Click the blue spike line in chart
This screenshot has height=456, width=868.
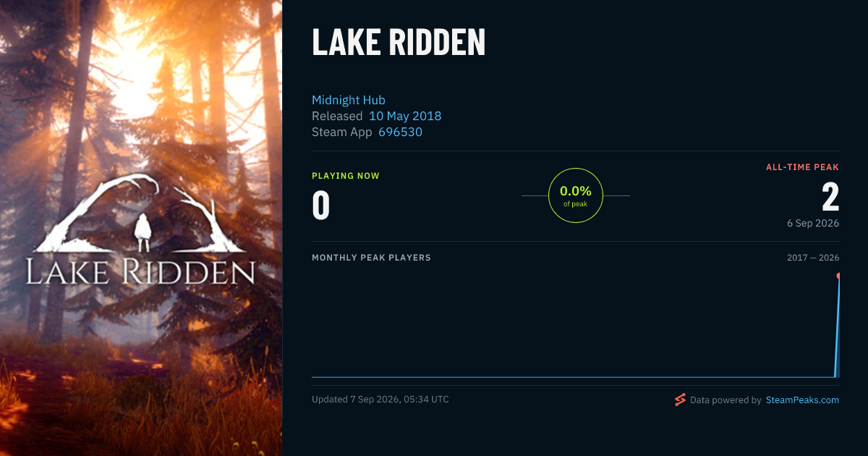tap(838, 326)
